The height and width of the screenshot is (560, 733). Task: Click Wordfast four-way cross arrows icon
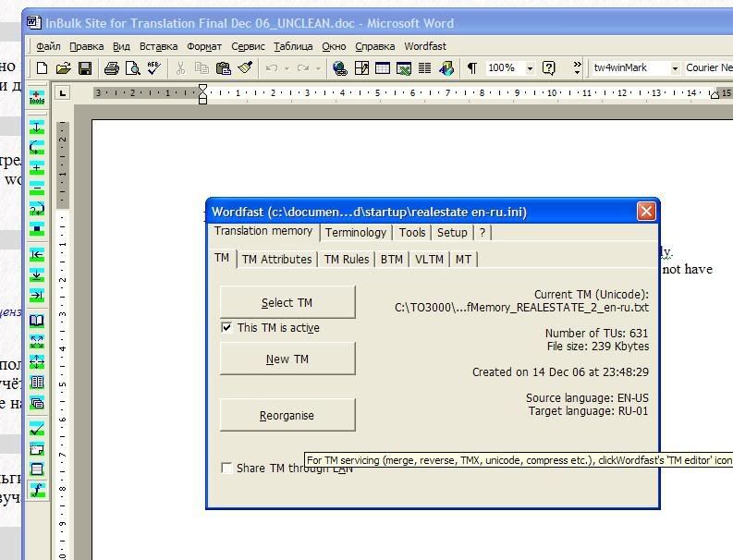coord(37,362)
